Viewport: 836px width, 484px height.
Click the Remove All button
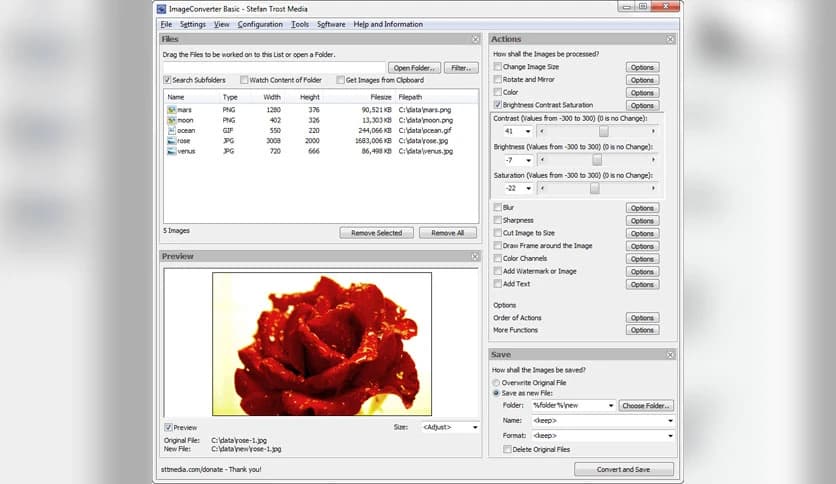448,233
